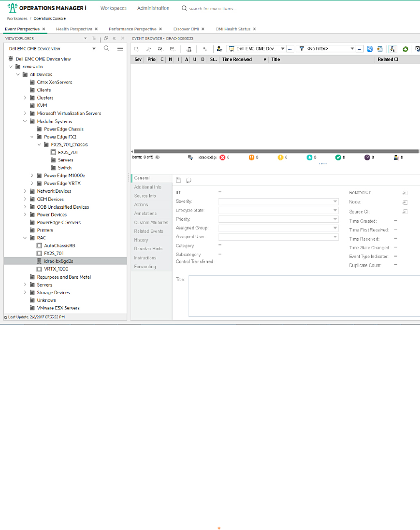The width and height of the screenshot is (420, 530).
Task: Click the purple unknown severity count icon
Action: [x=367, y=158]
